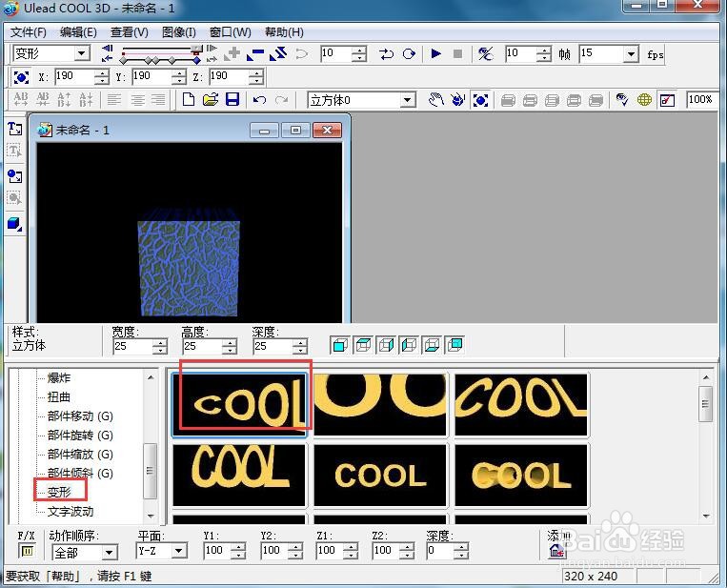Toggle the checked display option icon
This screenshot has height=588, width=727.
[667, 100]
